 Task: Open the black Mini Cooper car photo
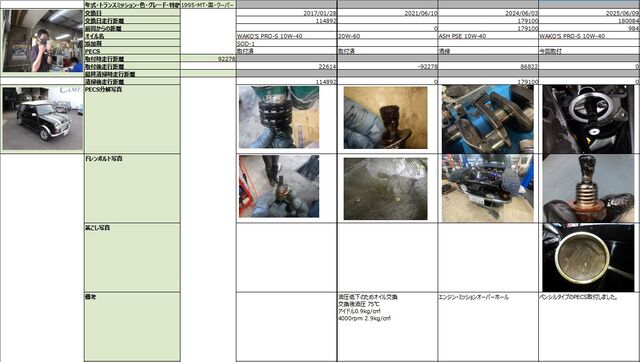[x=42, y=118]
